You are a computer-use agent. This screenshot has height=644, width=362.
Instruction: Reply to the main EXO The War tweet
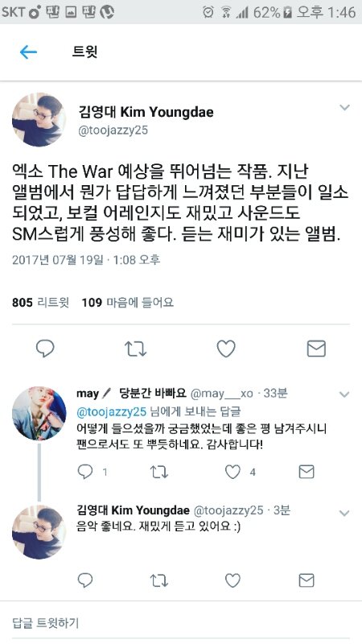tap(45, 349)
